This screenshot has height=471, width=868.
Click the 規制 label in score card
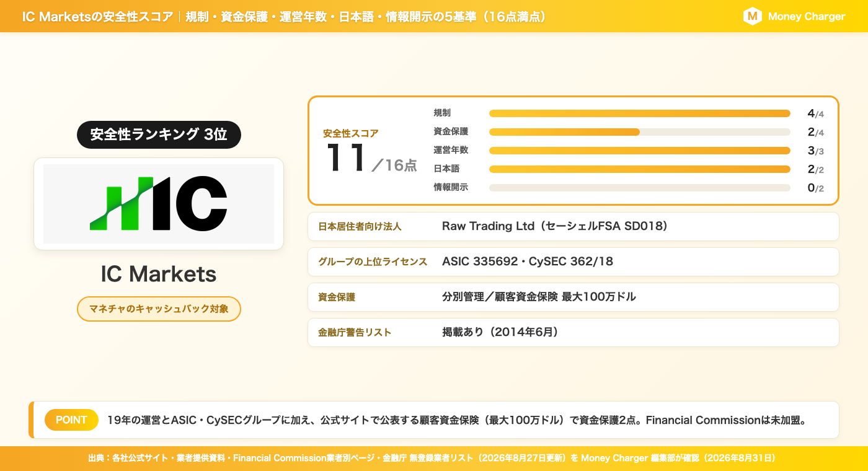click(442, 113)
